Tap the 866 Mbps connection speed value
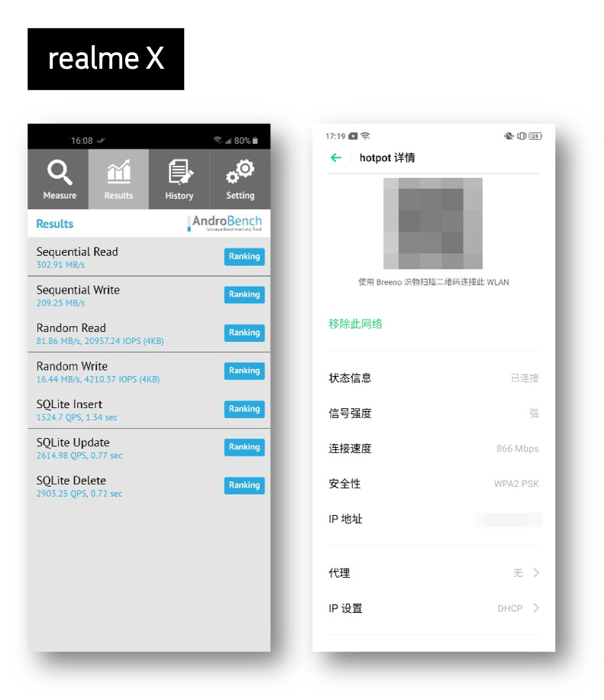 click(518, 449)
